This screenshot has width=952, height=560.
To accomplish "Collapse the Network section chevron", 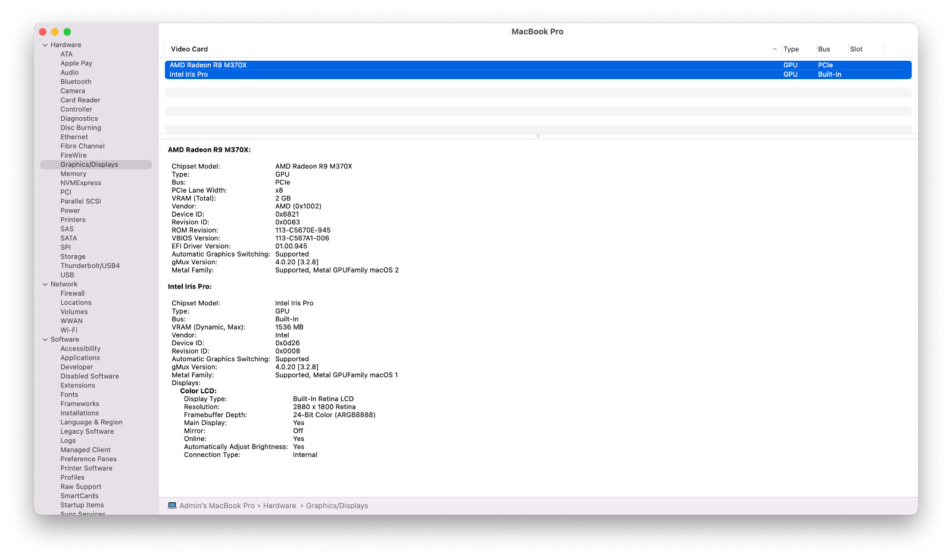I will pos(45,284).
